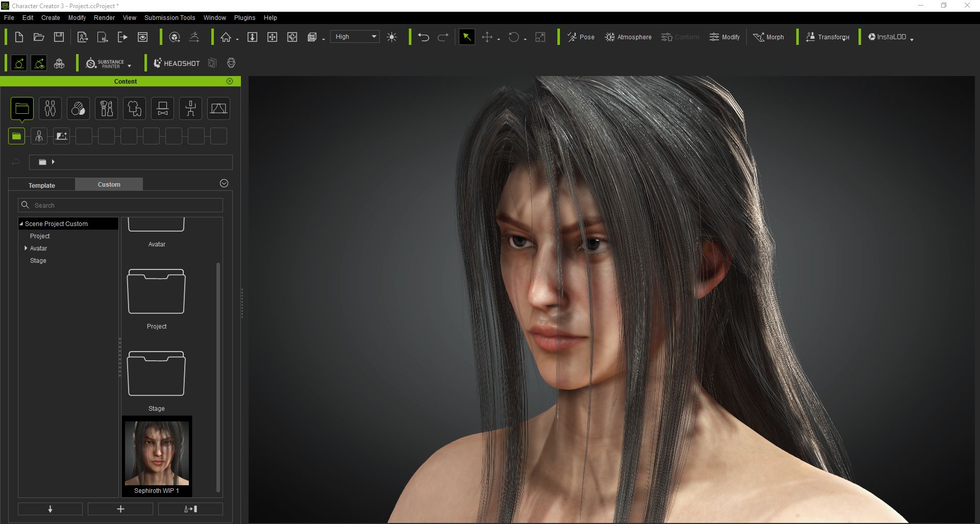Activate the select arrow tool
The height and width of the screenshot is (524, 980).
[467, 37]
